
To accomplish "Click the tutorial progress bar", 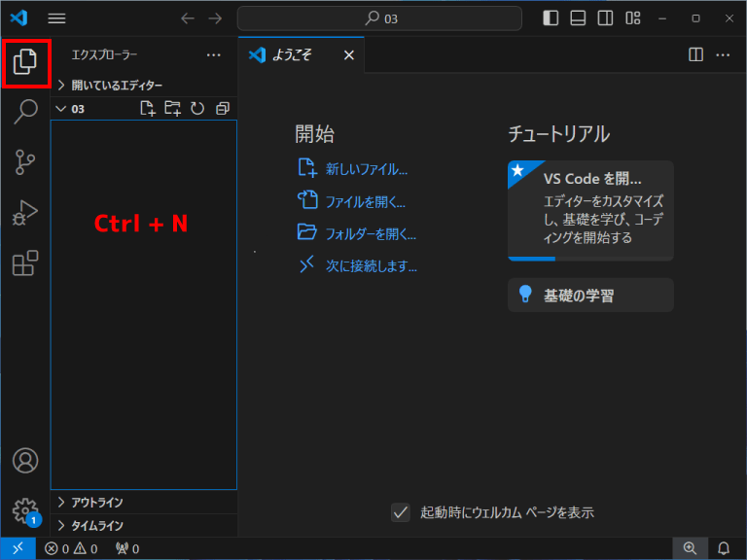I will (x=590, y=259).
